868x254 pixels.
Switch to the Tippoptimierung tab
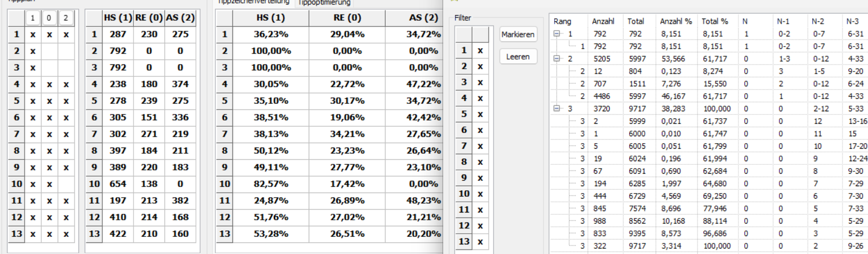coord(324,3)
